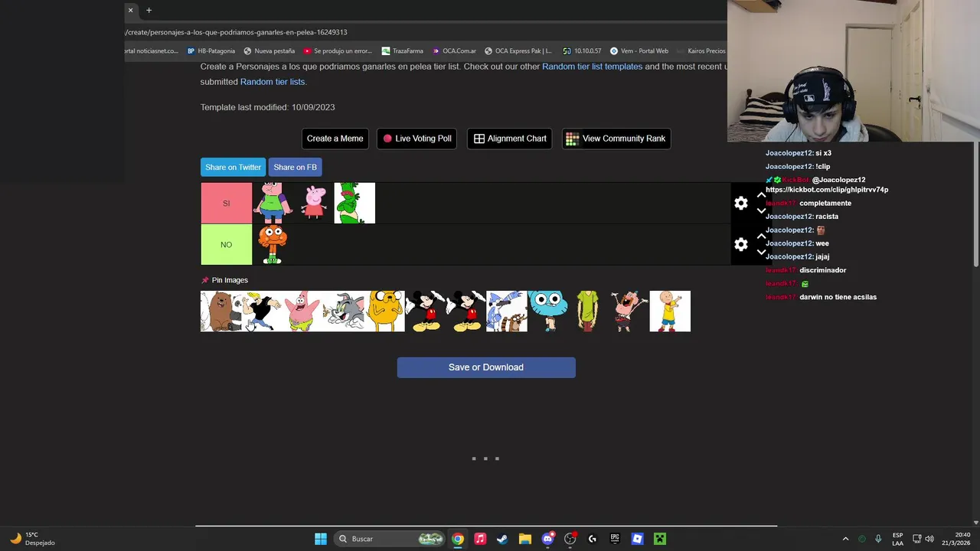Open OBS Studio from the taskbar
The width and height of the screenshot is (980, 551).
click(x=570, y=539)
